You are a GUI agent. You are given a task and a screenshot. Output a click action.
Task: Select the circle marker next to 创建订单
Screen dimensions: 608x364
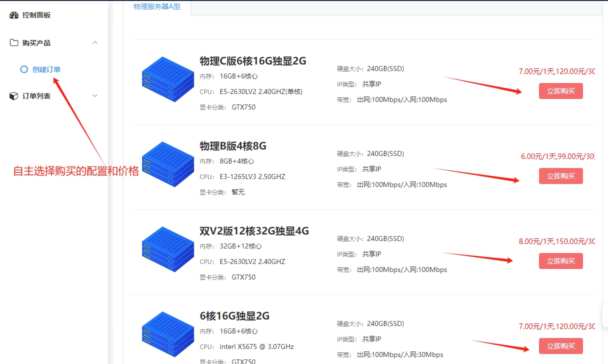[x=24, y=69]
